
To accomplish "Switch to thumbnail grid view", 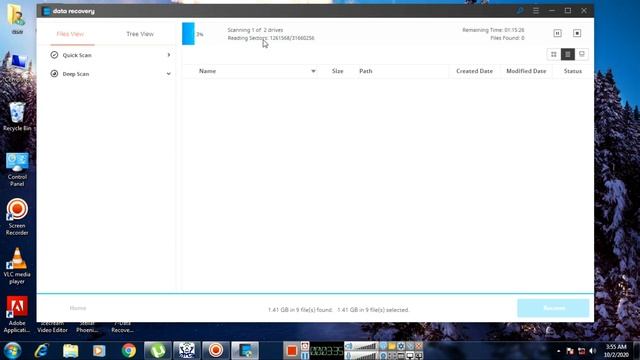I will pyautogui.click(x=553, y=54).
